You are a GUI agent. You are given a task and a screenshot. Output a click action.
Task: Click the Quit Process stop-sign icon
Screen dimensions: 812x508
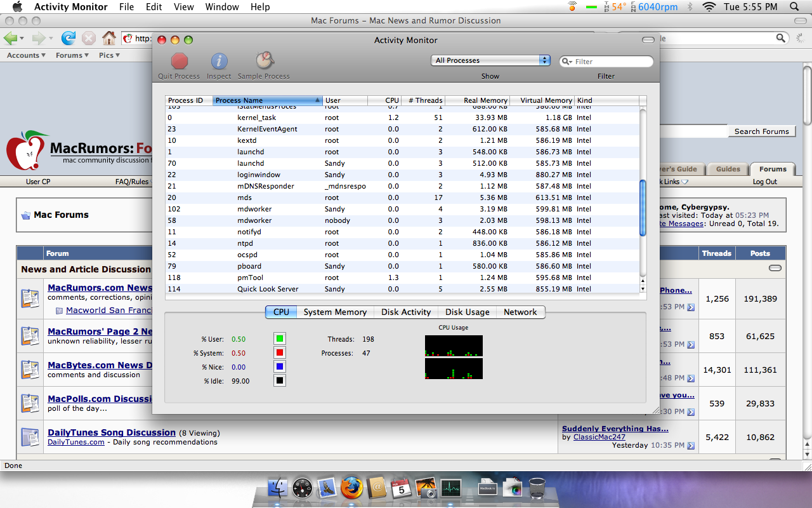click(180, 61)
